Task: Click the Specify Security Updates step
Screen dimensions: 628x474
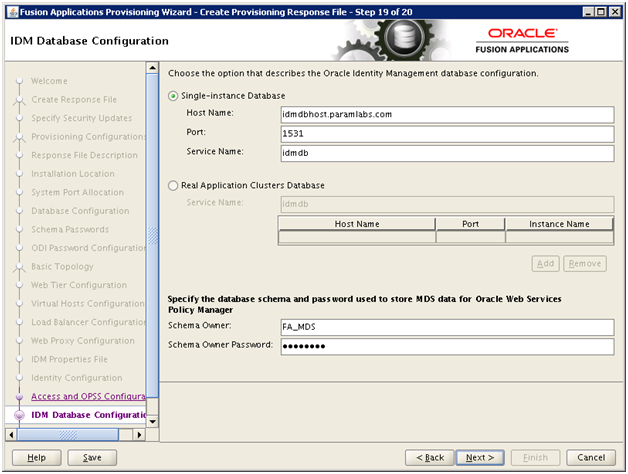Action: 82,118
